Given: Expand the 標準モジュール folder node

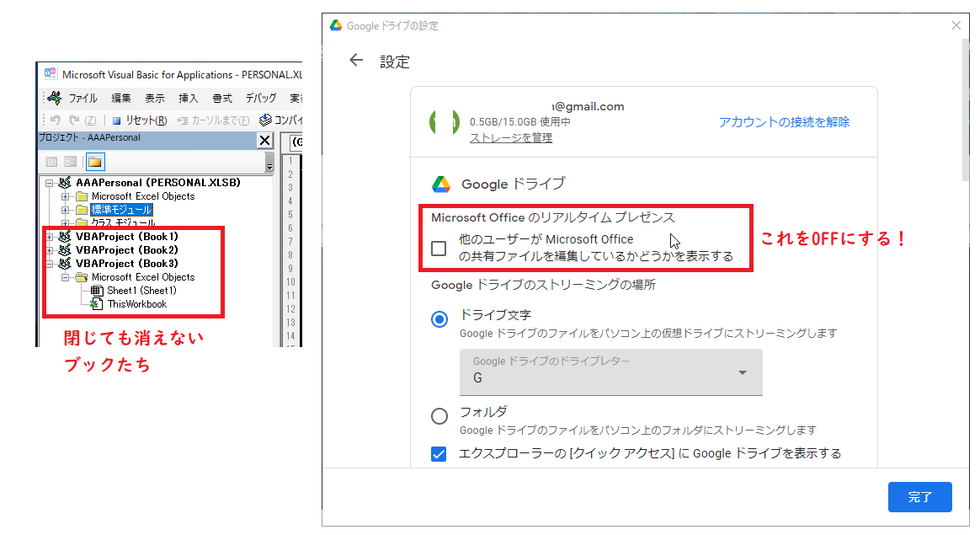Looking at the screenshot, I should (65, 211).
